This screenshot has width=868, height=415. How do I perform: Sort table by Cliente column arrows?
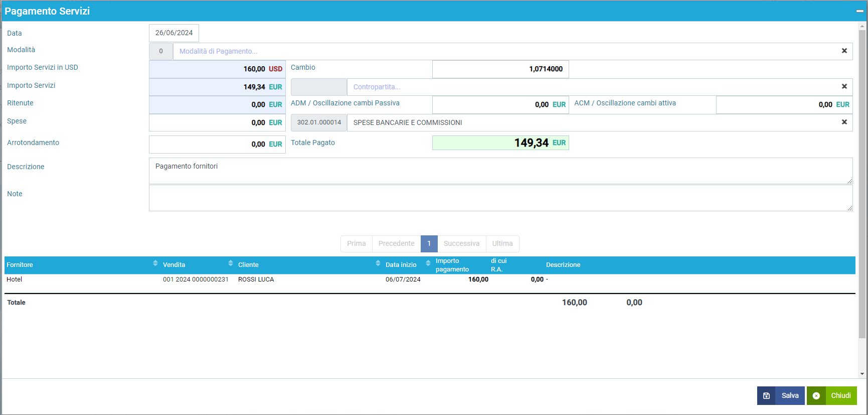click(x=378, y=263)
